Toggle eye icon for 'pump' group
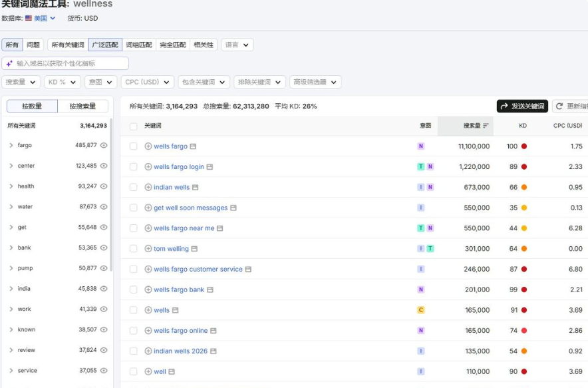The height and width of the screenshot is (388, 588). coord(104,268)
